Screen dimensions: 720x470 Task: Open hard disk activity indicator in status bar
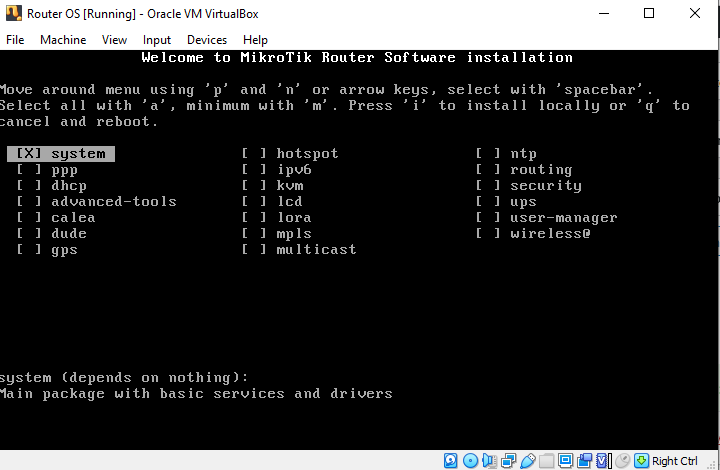pyautogui.click(x=450, y=460)
